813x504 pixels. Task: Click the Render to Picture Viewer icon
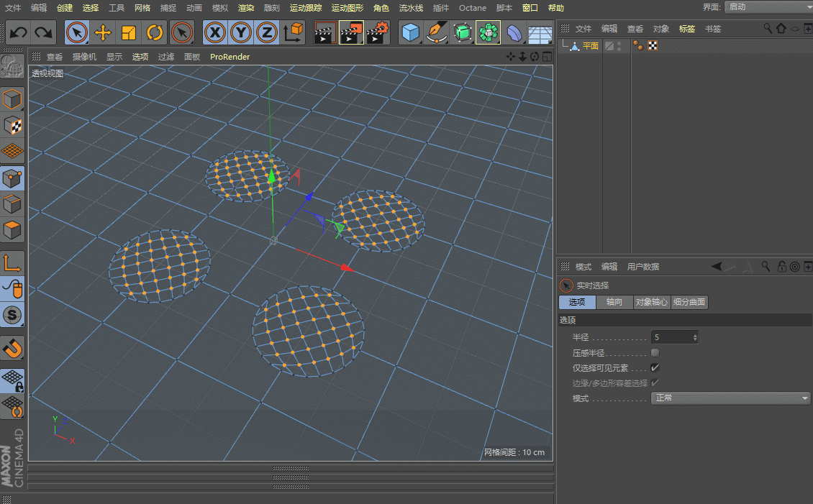click(350, 32)
